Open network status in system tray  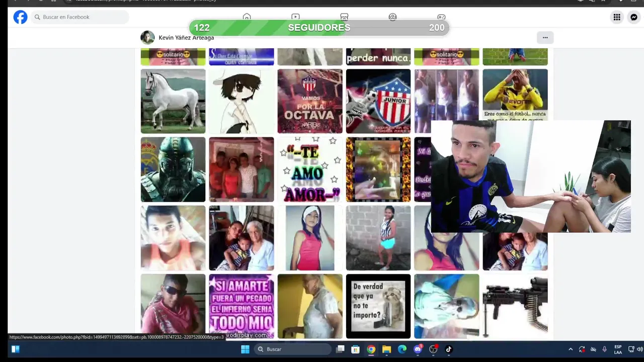(x=631, y=349)
